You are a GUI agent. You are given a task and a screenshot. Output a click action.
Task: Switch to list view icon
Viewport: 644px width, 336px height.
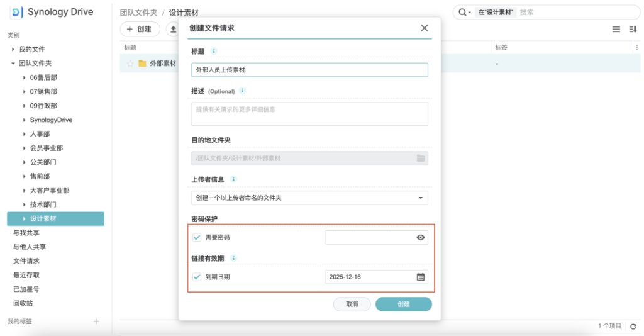pos(616,30)
